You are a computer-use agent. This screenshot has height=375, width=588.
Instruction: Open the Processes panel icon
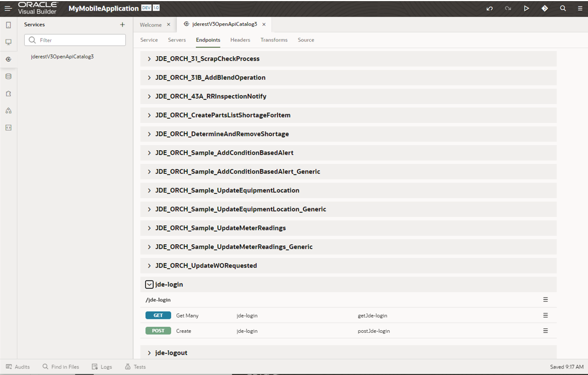8,110
